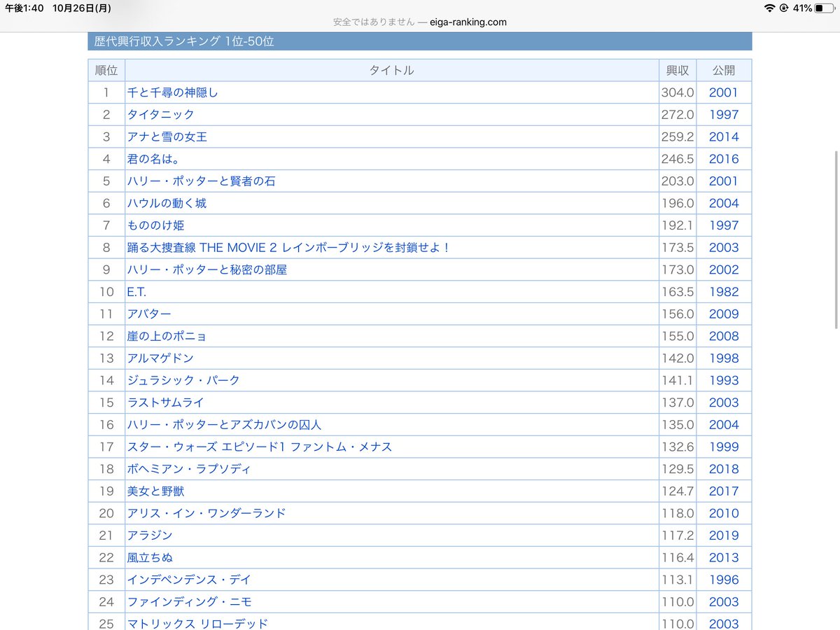This screenshot has width=840, height=630.
Task: Click year 2014 in アナと雪の女王 row
Action: (724, 136)
